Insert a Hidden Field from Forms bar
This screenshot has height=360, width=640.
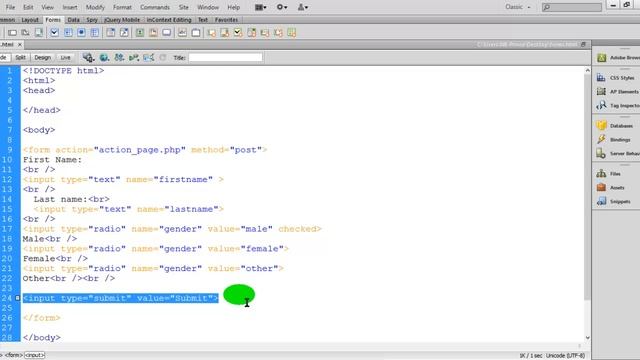tap(25, 33)
